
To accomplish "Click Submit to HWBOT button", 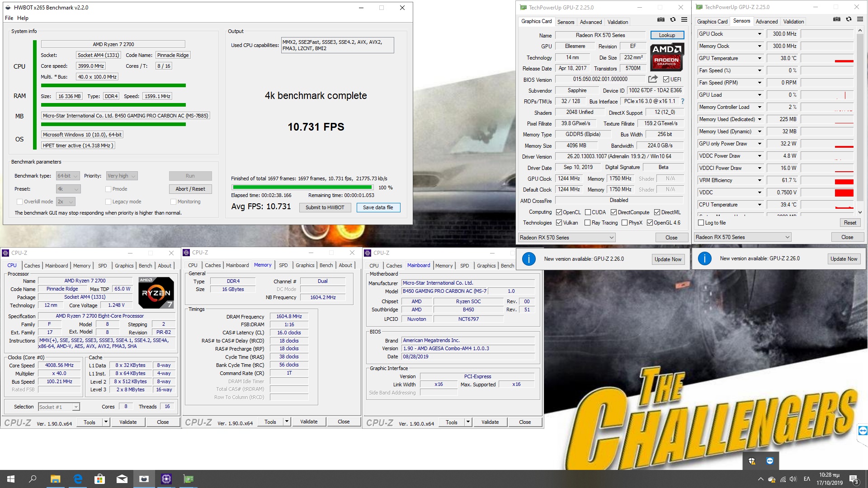I will 325,207.
